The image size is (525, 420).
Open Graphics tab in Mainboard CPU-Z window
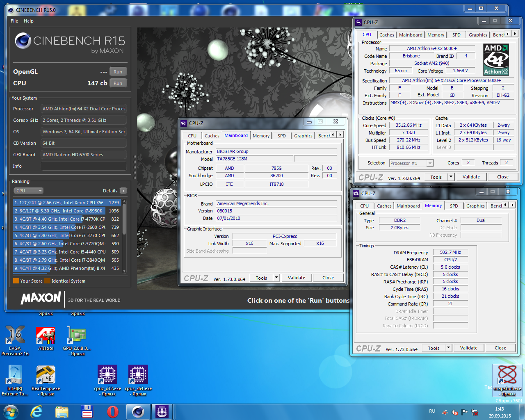pyautogui.click(x=303, y=136)
